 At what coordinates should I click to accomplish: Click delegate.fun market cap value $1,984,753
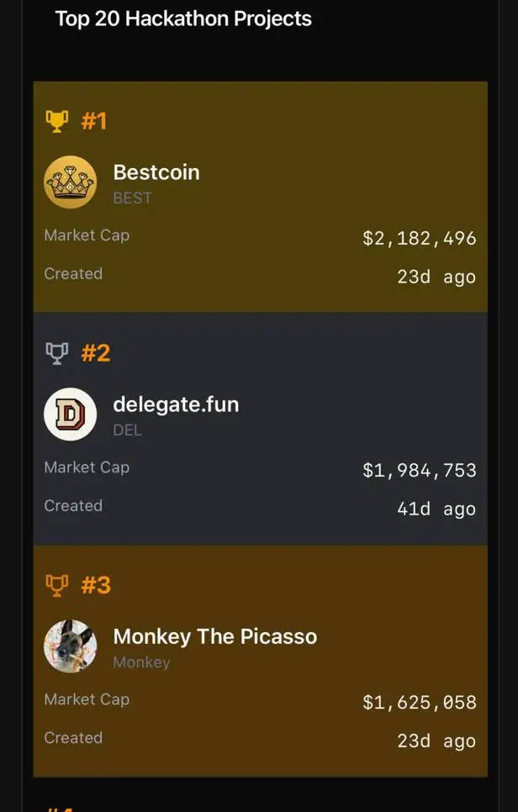coord(420,470)
